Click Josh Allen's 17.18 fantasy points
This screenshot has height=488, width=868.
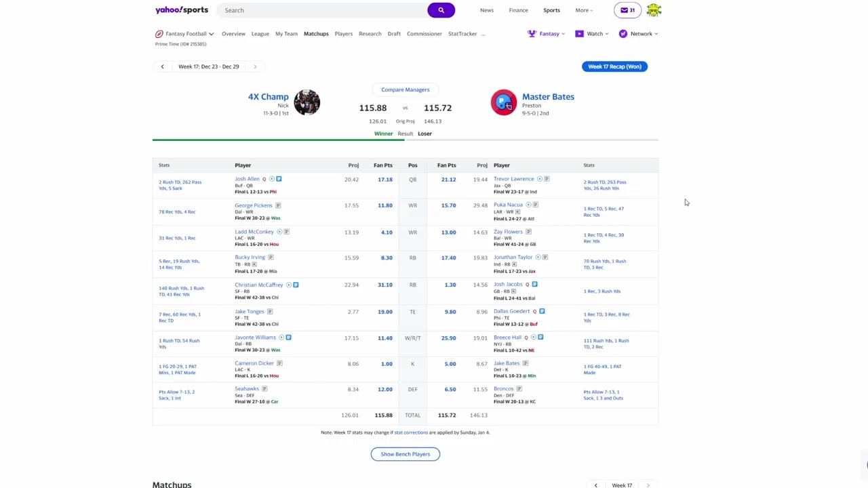coord(384,180)
